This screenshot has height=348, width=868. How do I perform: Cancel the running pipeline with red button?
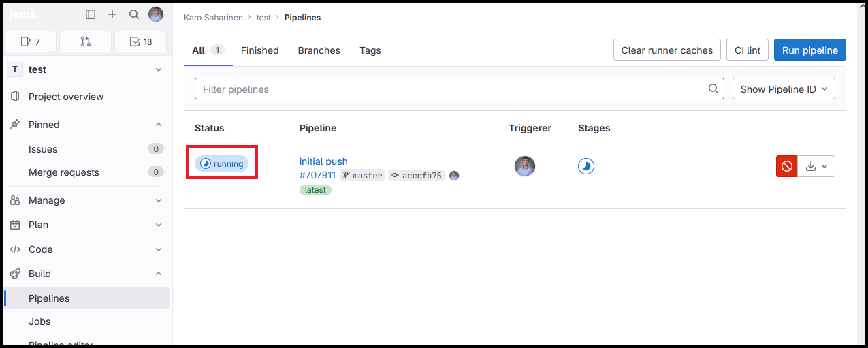(786, 166)
